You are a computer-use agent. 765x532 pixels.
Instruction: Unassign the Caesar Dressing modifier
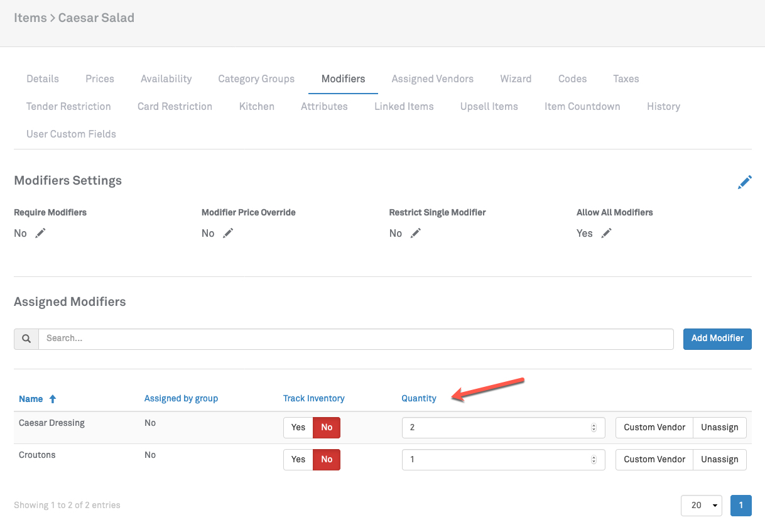[x=719, y=427]
